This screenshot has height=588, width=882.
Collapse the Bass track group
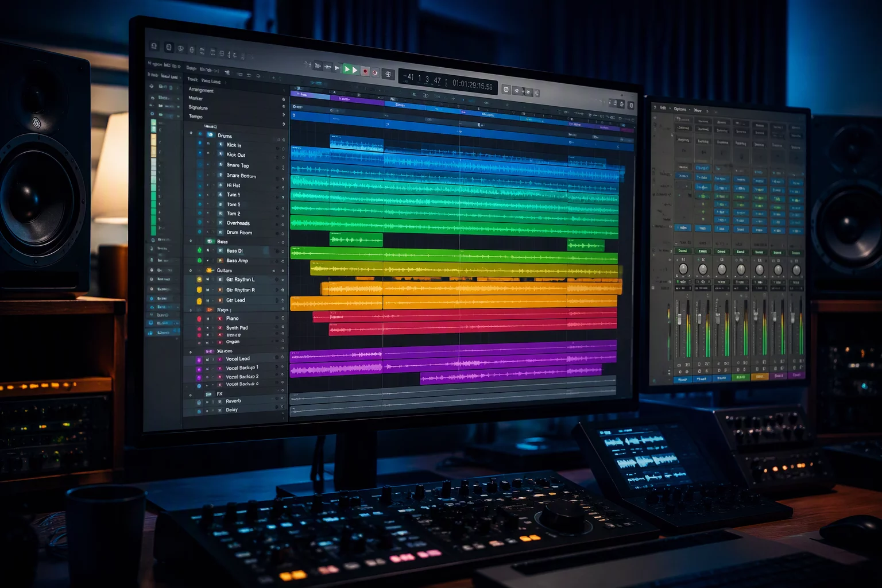(191, 241)
